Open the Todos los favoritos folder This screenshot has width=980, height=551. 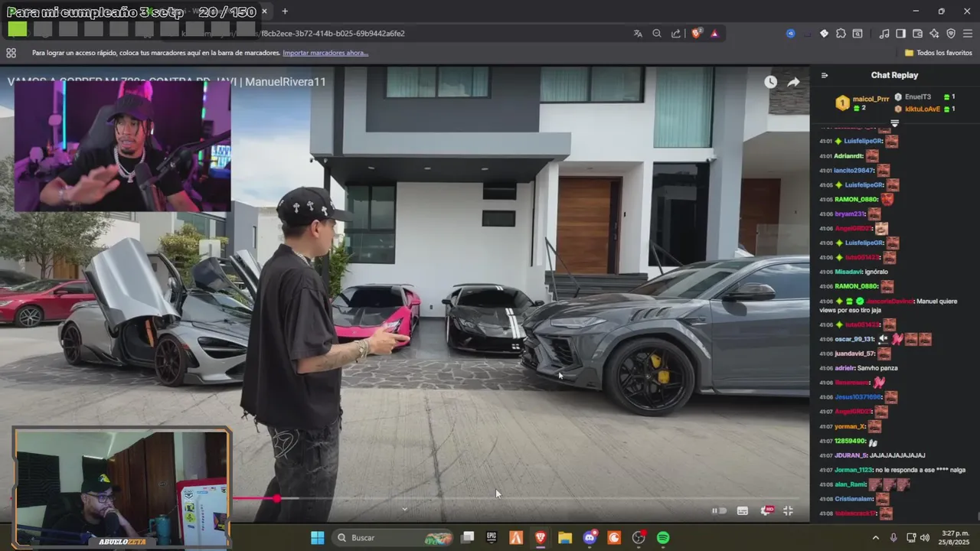click(939, 53)
